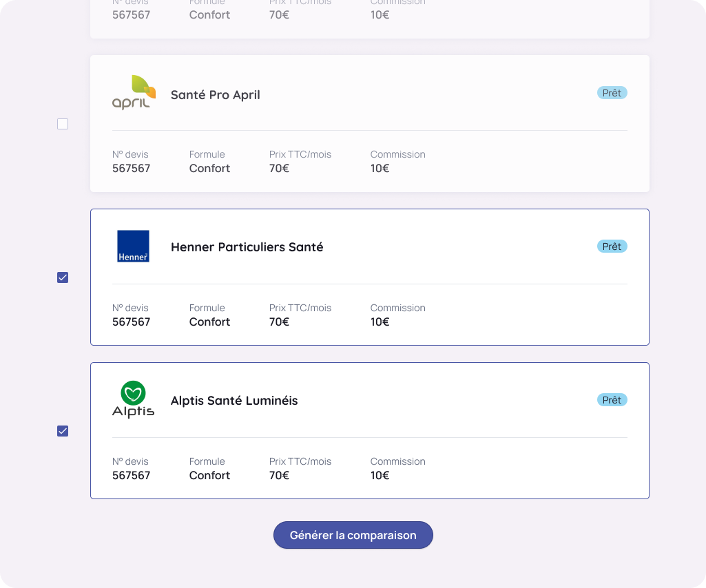Check the Santé Pro April checkbox
The height and width of the screenshot is (588, 706).
coord(63,124)
